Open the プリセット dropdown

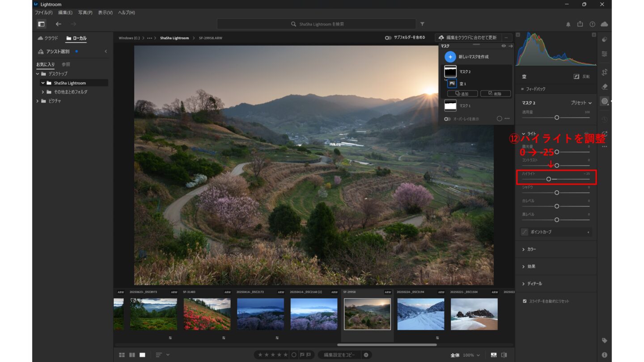(581, 103)
